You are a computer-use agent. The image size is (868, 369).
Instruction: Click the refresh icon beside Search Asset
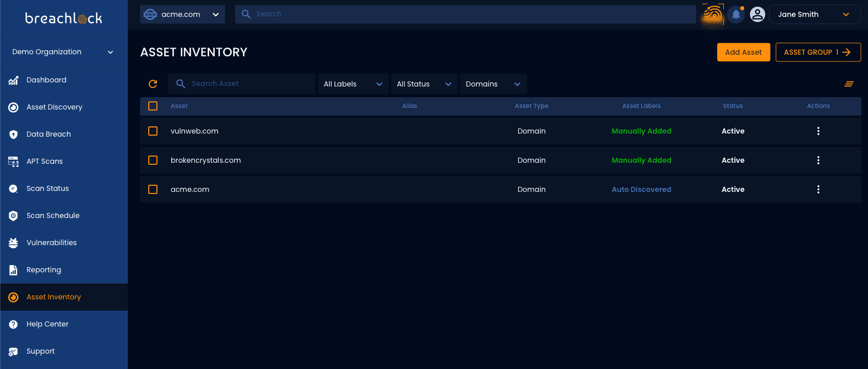153,84
